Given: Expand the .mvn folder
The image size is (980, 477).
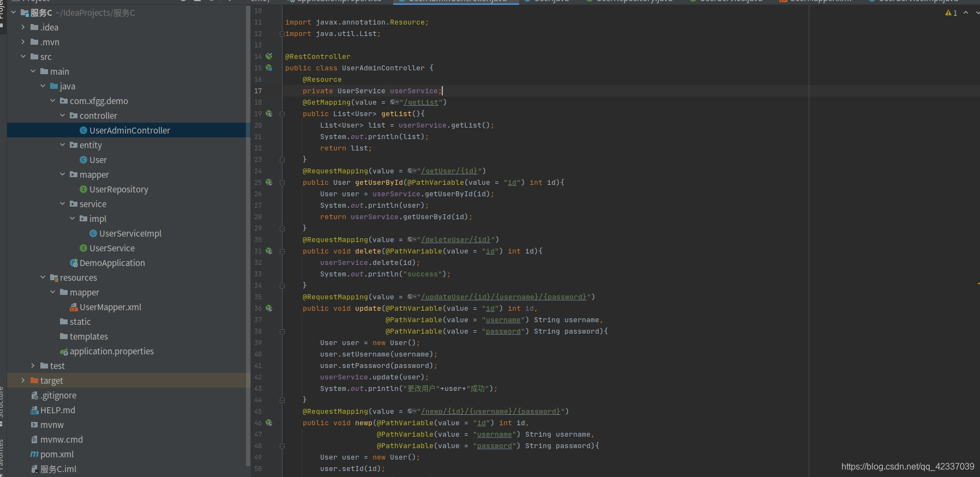Looking at the screenshot, I should tap(23, 41).
